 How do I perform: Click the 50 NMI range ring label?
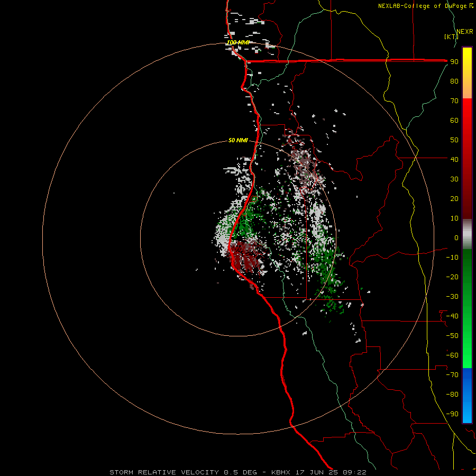238,140
